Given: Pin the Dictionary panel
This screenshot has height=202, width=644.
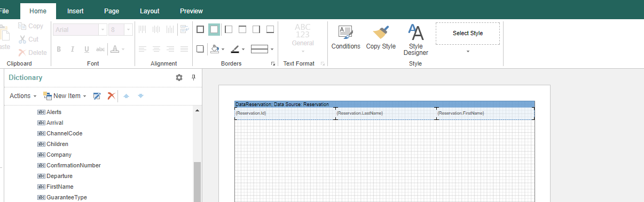Looking at the screenshot, I should (x=193, y=78).
